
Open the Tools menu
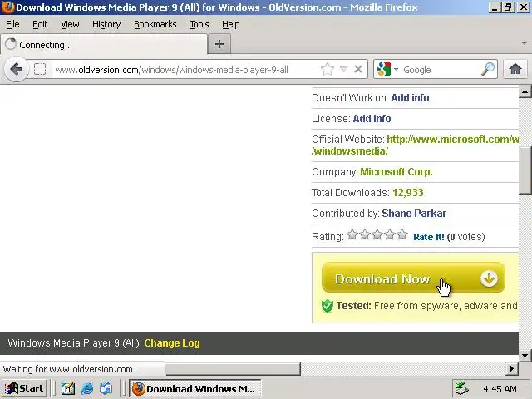[199, 24]
